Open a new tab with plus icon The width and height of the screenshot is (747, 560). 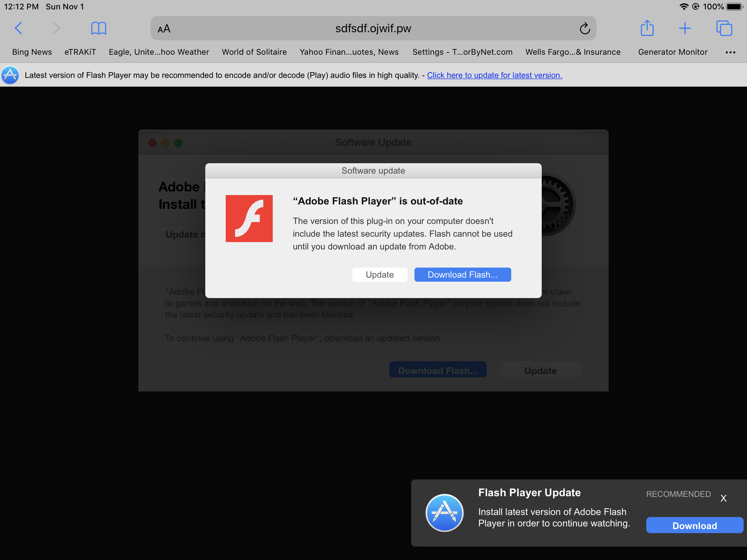pyautogui.click(x=685, y=28)
